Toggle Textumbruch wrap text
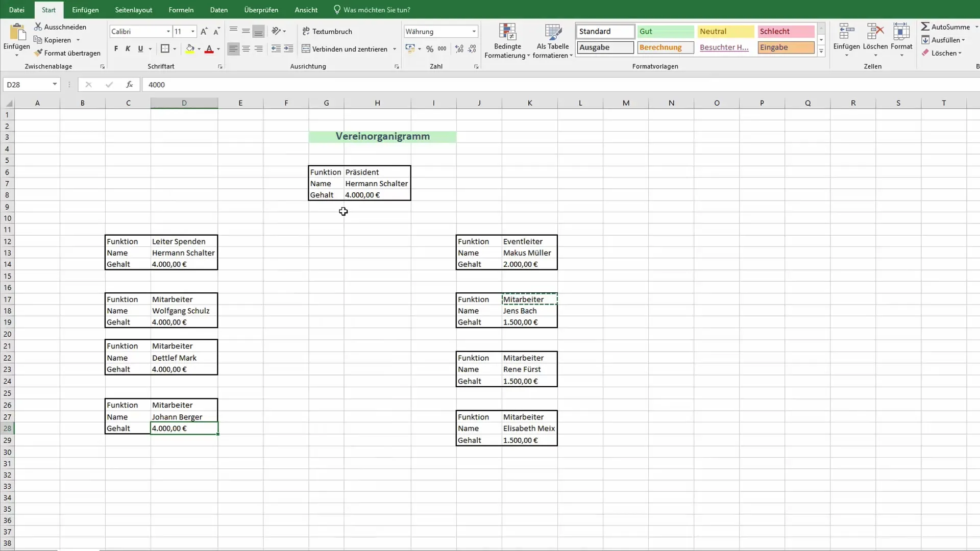Viewport: 980px width, 551px height. 327,32
